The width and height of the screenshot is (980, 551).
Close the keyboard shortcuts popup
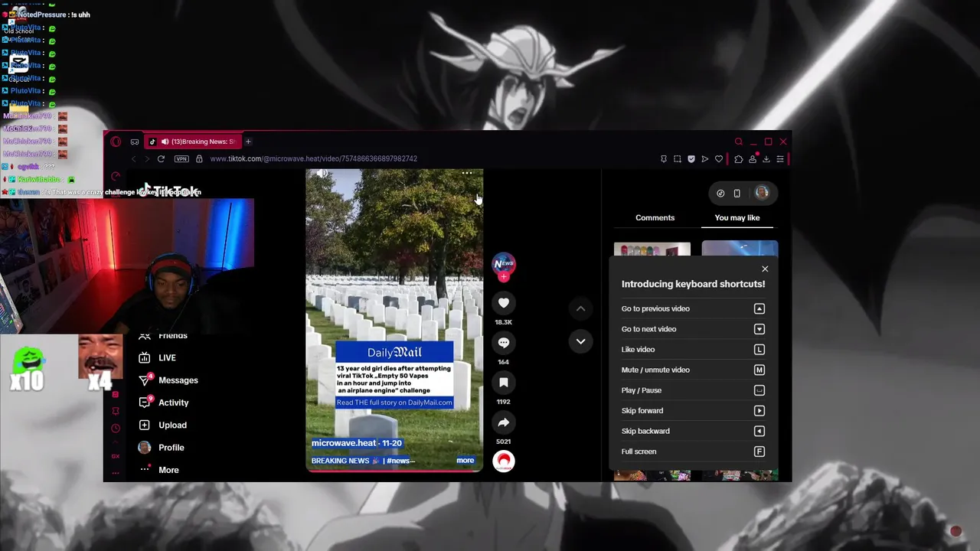click(764, 269)
